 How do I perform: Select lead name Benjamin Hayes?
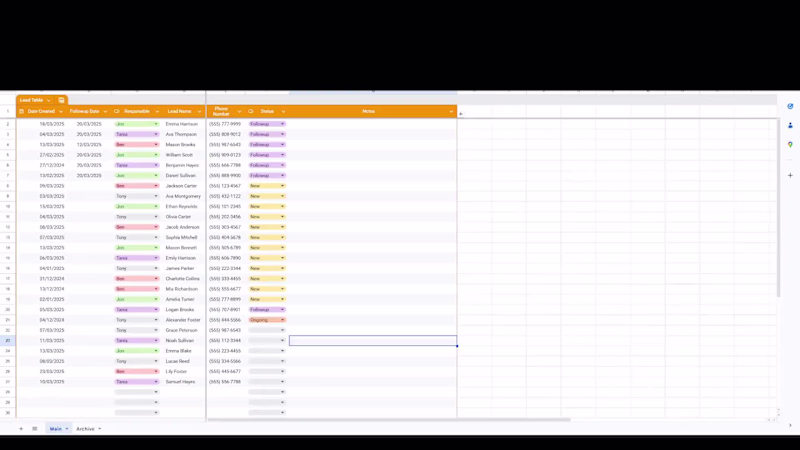[x=182, y=165]
